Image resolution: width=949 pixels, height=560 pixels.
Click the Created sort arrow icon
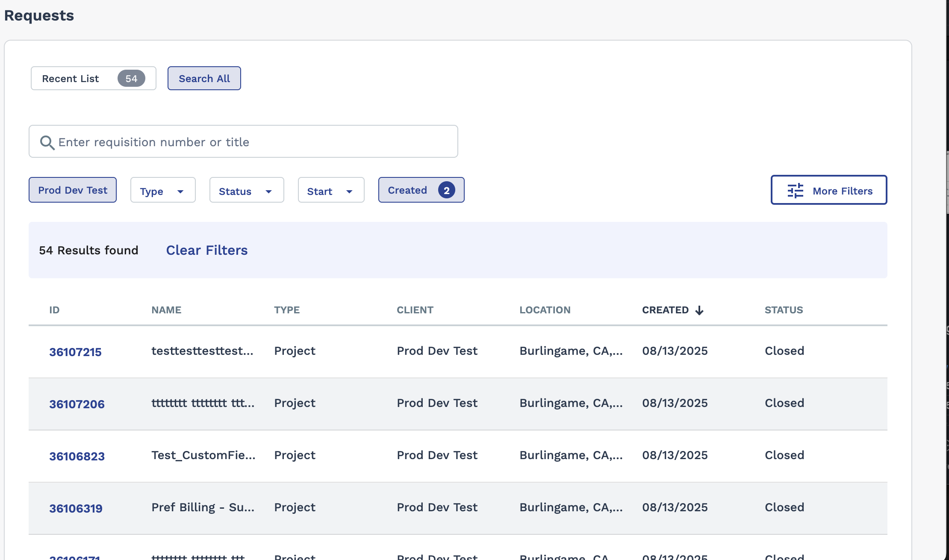tap(699, 310)
